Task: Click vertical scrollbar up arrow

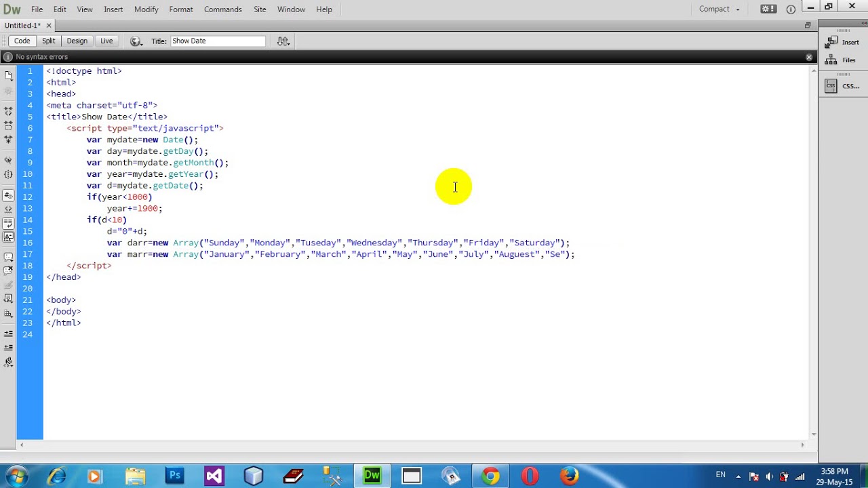Action: (814, 70)
